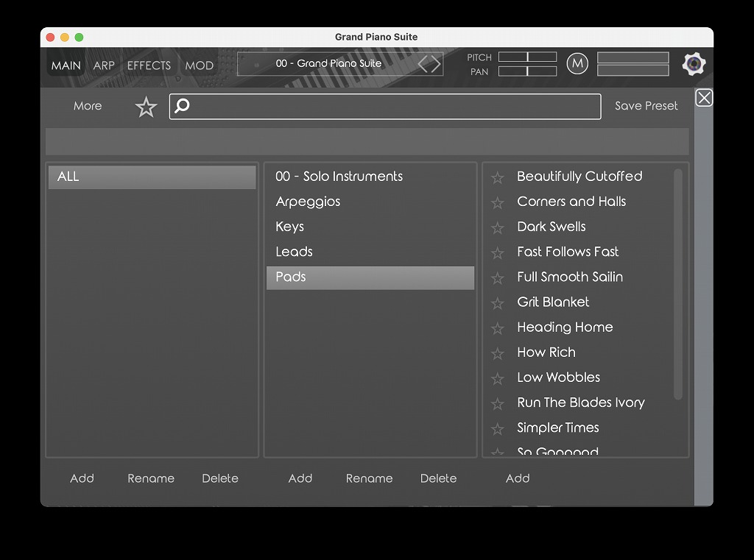754x560 pixels.
Task: Go to next preset with right arrow
Action: point(436,64)
